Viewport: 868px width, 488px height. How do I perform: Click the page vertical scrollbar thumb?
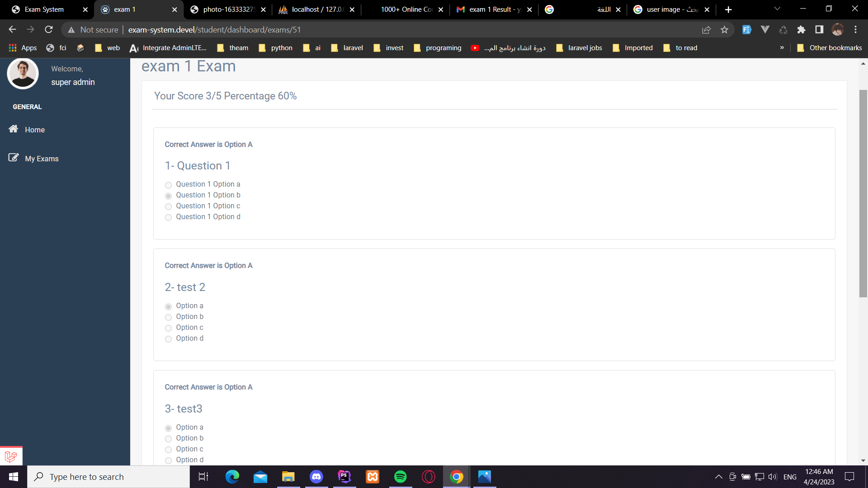pyautogui.click(x=863, y=193)
